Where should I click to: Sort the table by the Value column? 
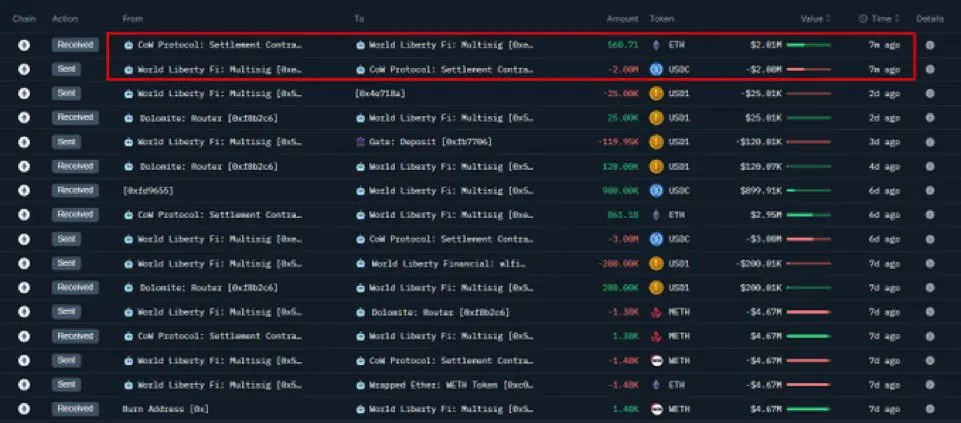pos(815,19)
